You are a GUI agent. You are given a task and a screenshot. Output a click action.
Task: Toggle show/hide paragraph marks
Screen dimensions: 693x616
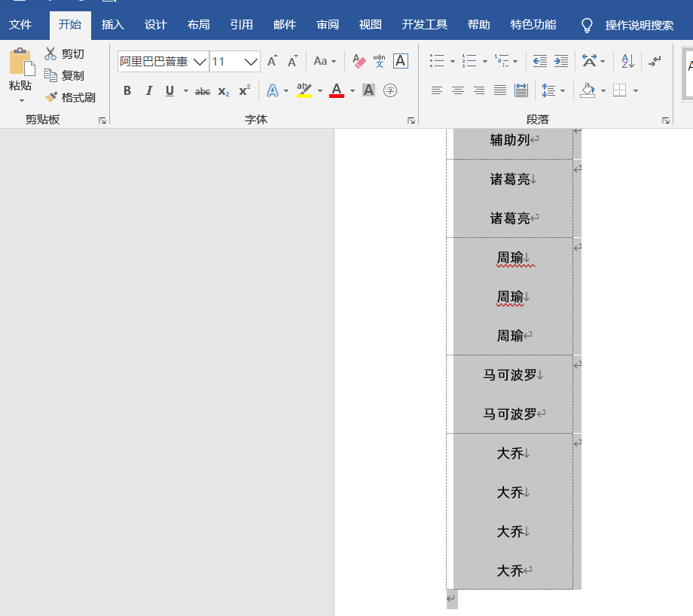point(655,61)
